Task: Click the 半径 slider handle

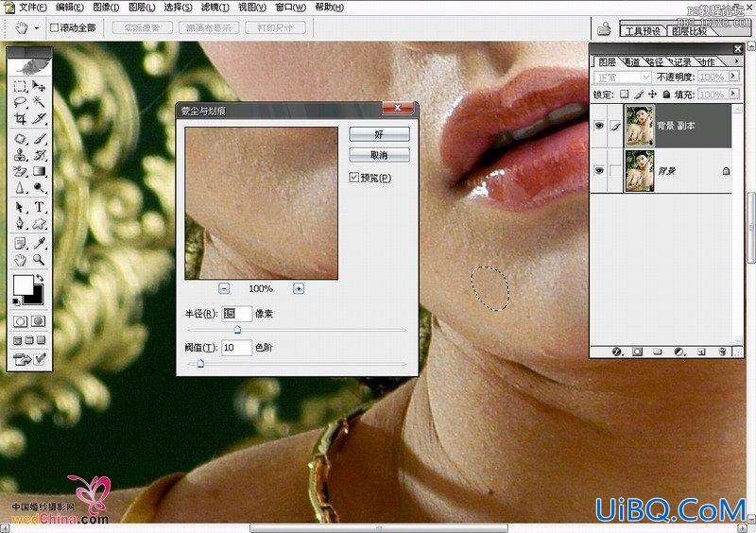Action: 237,330
